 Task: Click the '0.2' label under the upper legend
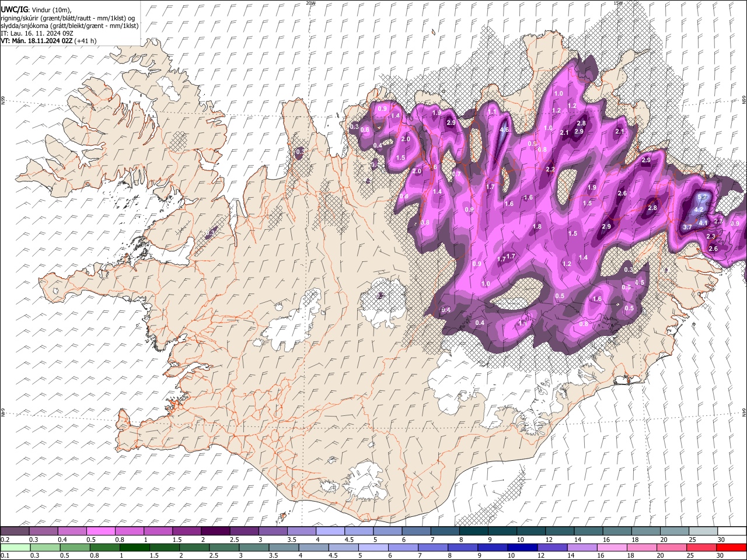point(5,540)
